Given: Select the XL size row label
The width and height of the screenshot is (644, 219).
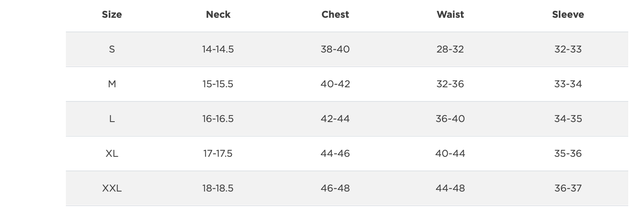Looking at the screenshot, I should (x=112, y=154).
